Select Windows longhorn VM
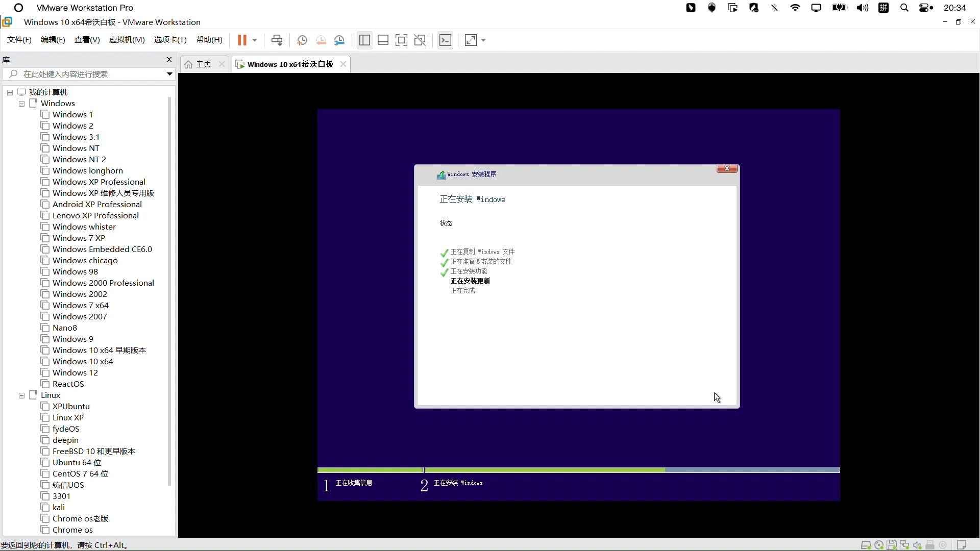This screenshot has height=551, width=980. [x=88, y=171]
